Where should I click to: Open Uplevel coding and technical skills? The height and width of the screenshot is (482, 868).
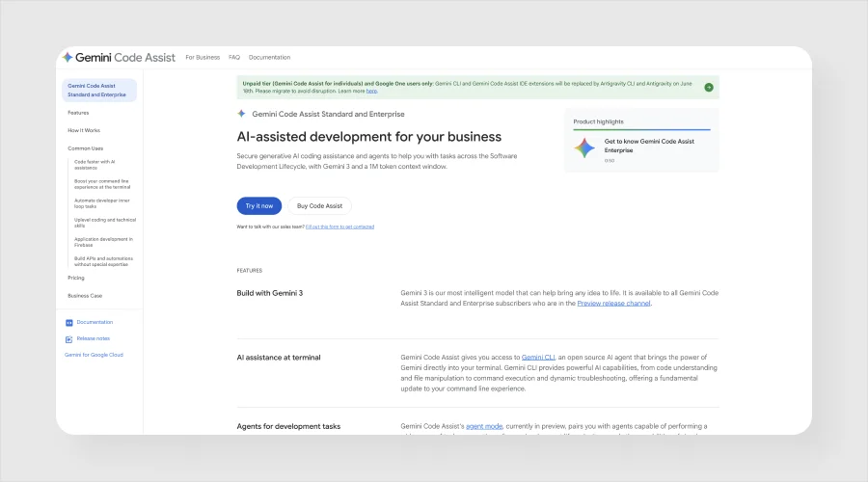tap(105, 223)
